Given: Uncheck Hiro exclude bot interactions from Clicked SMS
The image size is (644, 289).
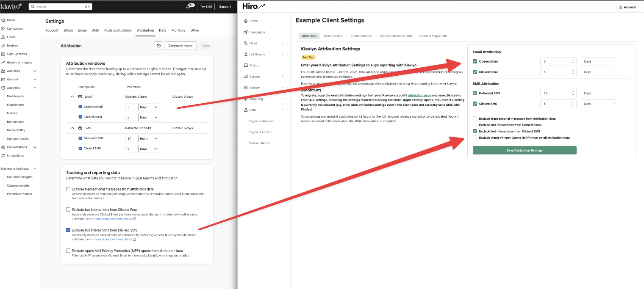Looking at the screenshot, I should (x=475, y=131).
